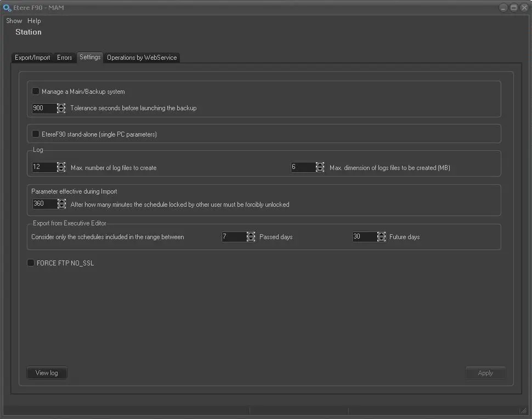The width and height of the screenshot is (532, 419).
Task: Enable Manage a Main/Backup system checkbox
Action: (x=36, y=92)
